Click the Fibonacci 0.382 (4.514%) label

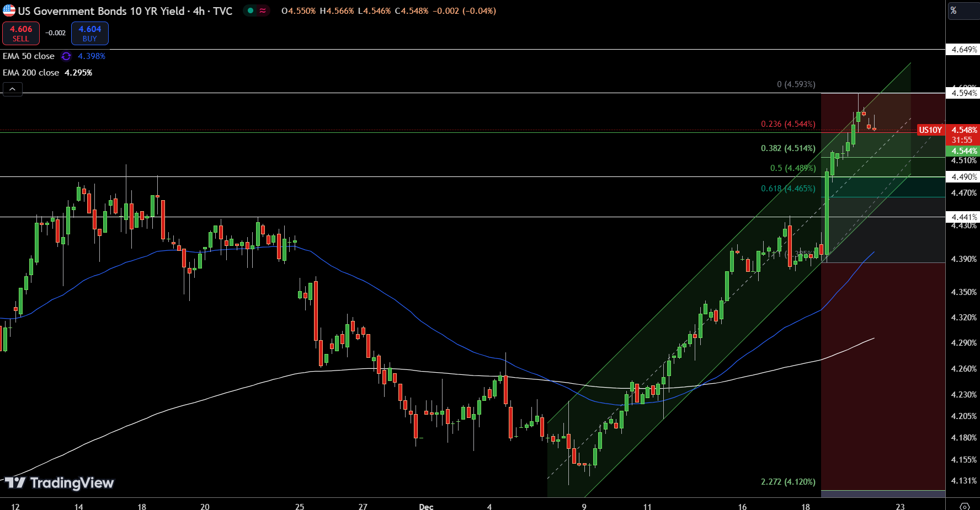[x=788, y=148]
